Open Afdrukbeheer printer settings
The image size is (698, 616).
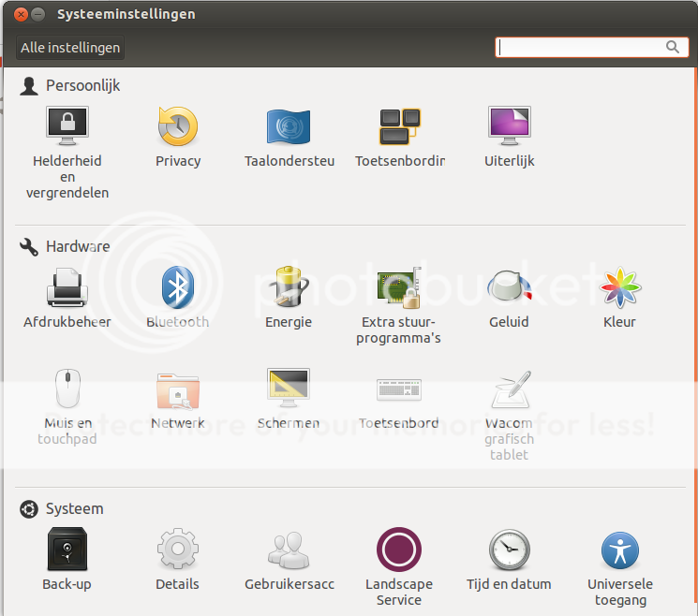[67, 288]
